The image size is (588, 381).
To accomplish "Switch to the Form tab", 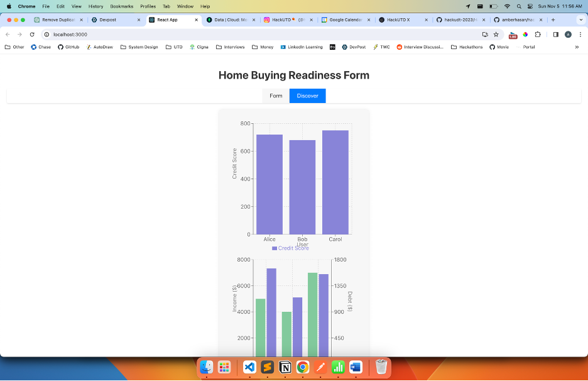I will point(276,96).
